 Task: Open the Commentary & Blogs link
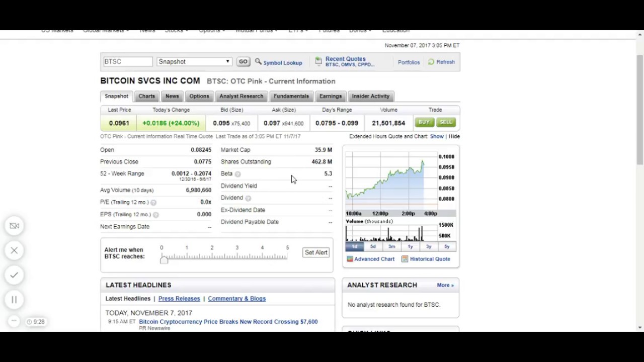pos(237,299)
